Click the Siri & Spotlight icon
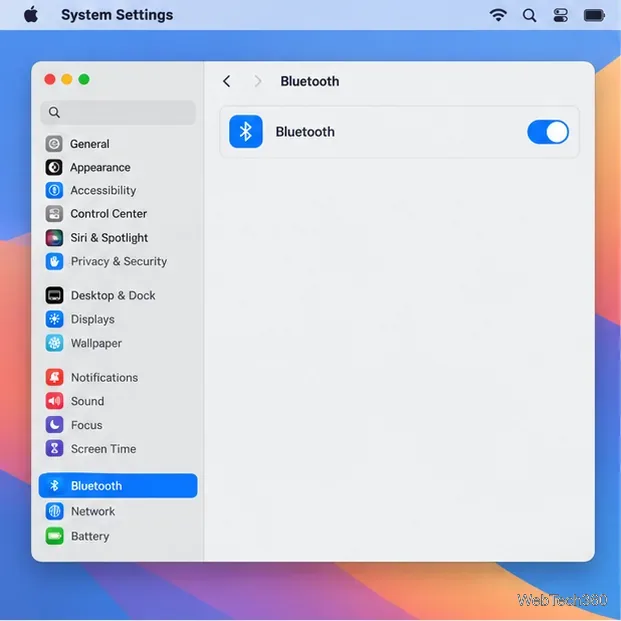Viewport: 621px width, 621px height. [x=54, y=238]
